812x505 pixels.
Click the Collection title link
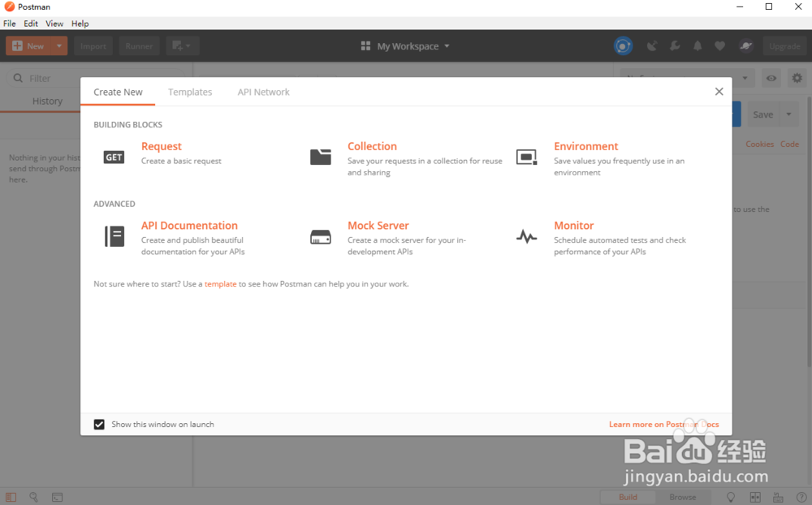click(x=373, y=146)
